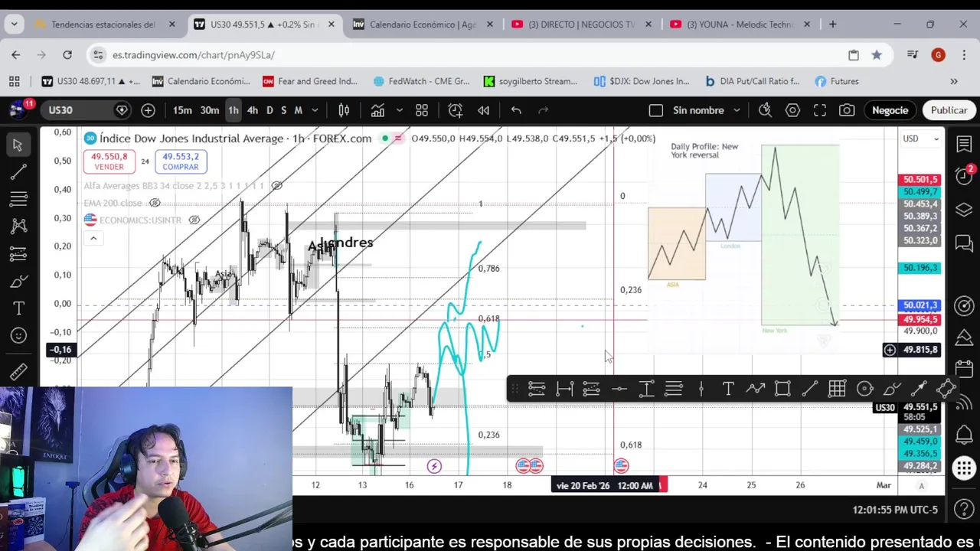Open indicator templates grid icon

click(422, 110)
